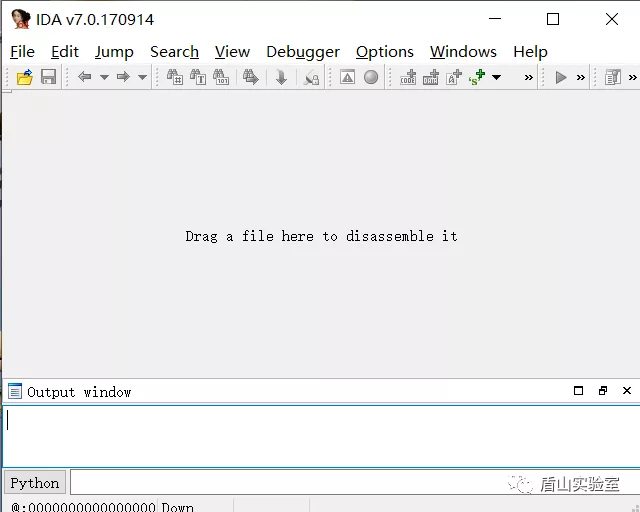Click the create ASCII string icon
The width and height of the screenshot is (640, 512).
(x=453, y=77)
